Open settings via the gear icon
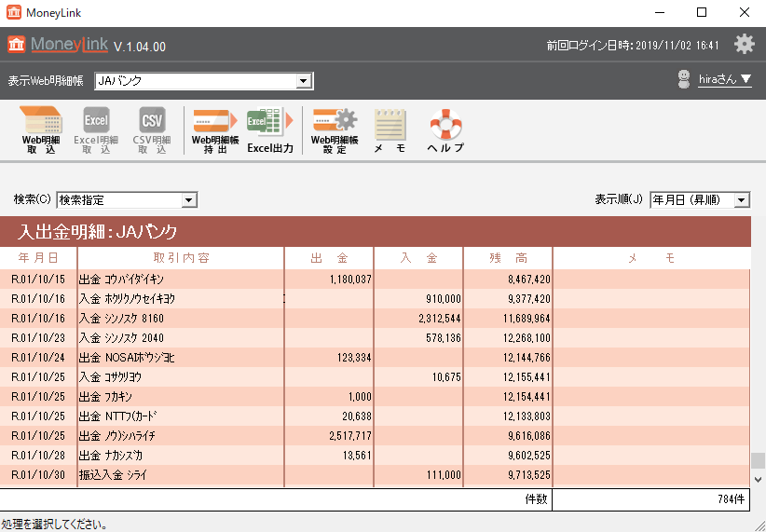This screenshot has height=532, width=766. pos(744,45)
